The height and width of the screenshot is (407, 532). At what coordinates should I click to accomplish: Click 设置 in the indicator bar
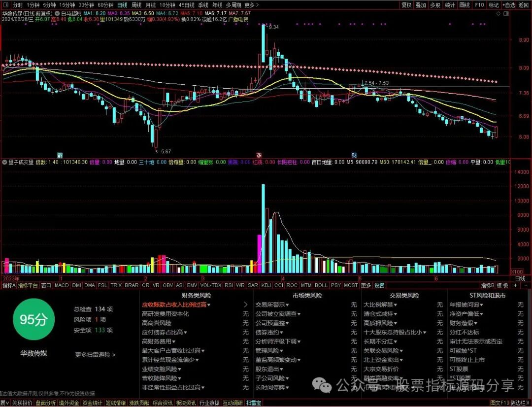coord(379,285)
